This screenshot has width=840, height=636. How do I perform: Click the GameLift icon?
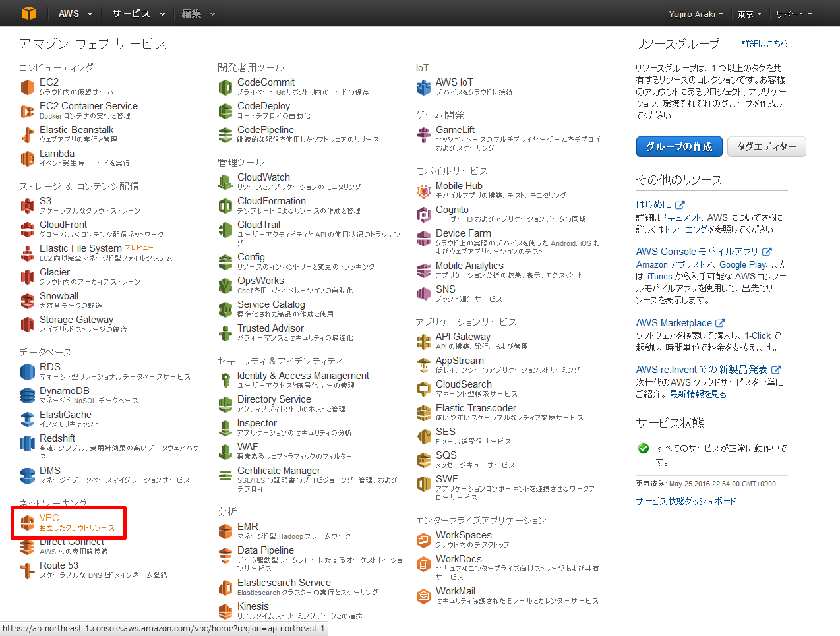424,134
